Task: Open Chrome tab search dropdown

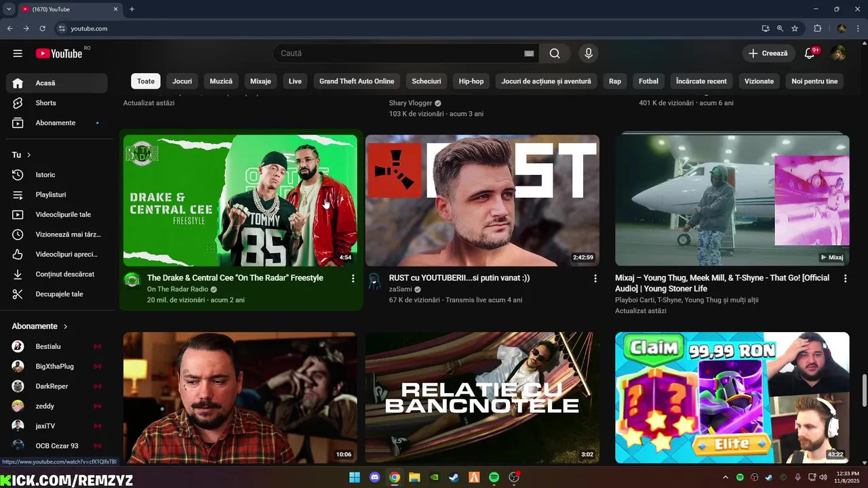Action: click(9, 9)
